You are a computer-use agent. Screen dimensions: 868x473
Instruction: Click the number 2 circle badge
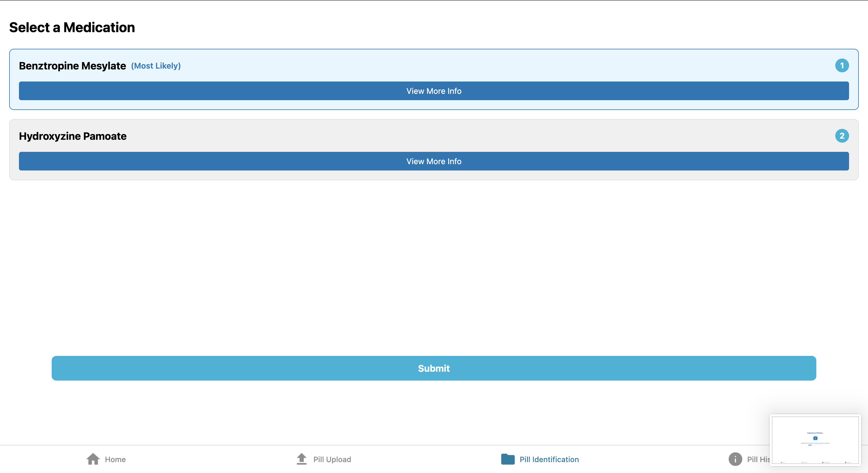[841, 136]
